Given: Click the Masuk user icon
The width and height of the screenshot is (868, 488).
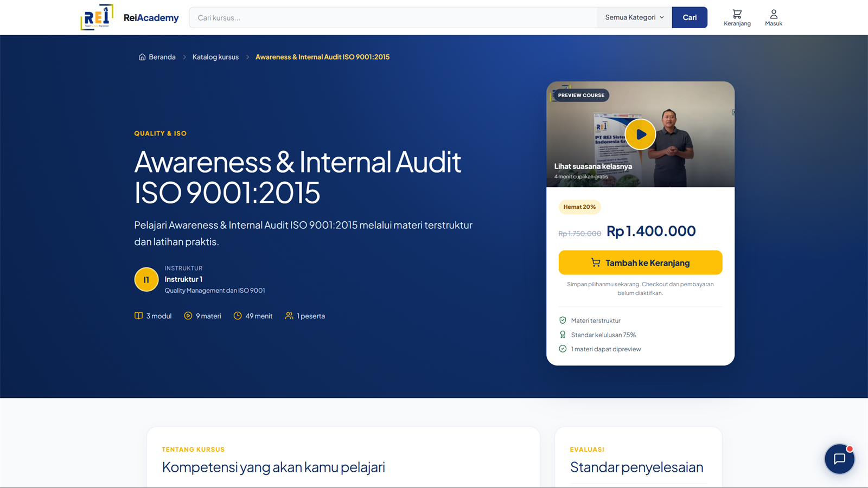Looking at the screenshot, I should point(774,14).
